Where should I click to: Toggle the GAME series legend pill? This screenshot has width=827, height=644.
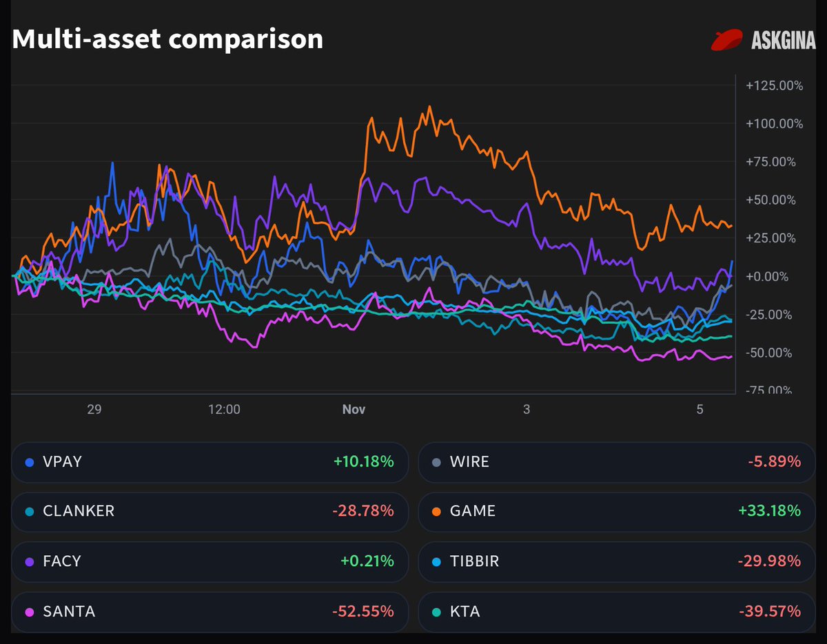(x=616, y=511)
